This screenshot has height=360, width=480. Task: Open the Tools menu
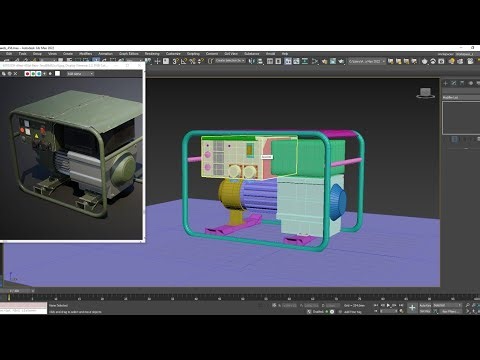click(x=22, y=54)
